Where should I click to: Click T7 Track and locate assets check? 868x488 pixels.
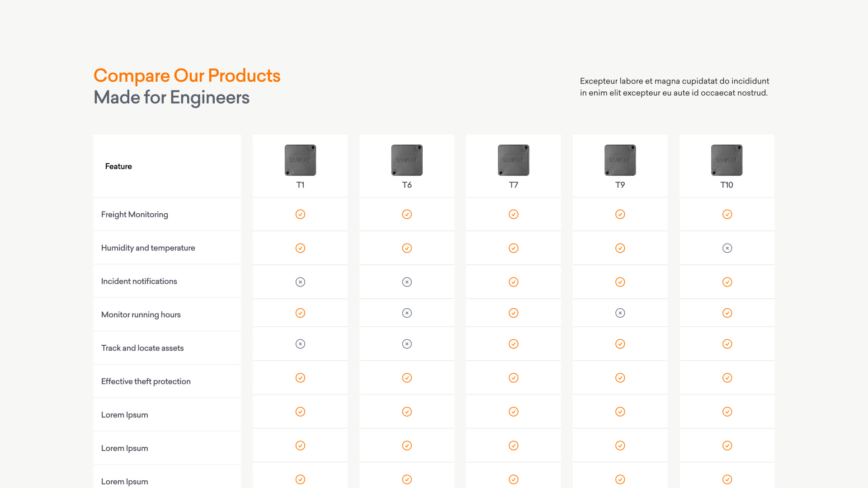(514, 344)
